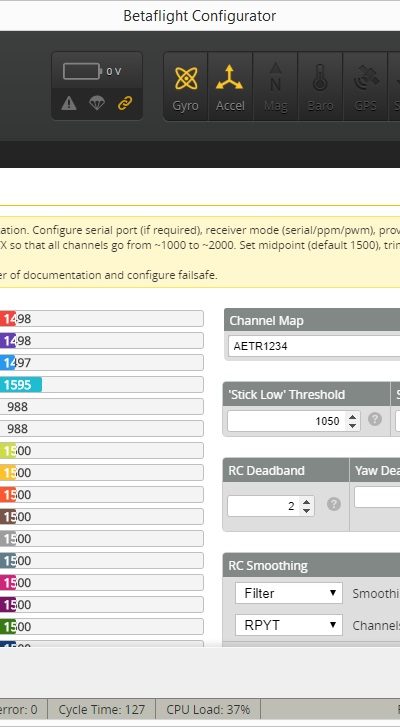Increase the Stick Low Threshold value
Image resolution: width=400 pixels, height=727 pixels.
pos(353,417)
